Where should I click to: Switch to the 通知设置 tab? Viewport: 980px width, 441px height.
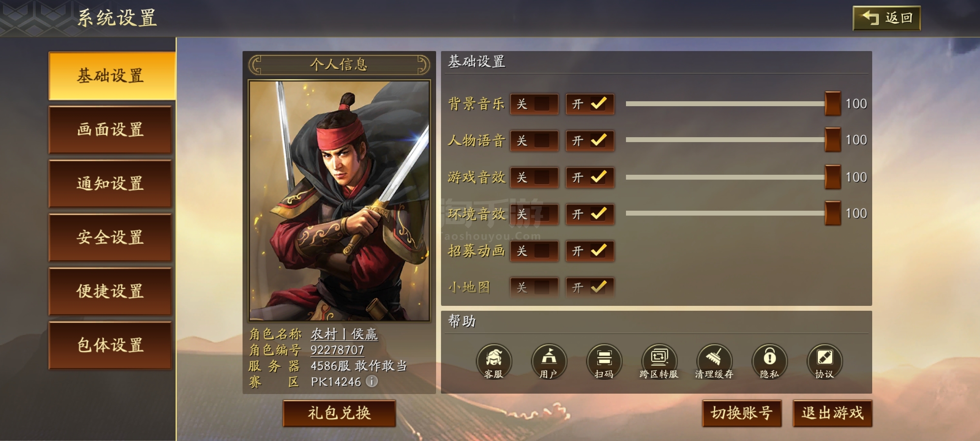coord(110,184)
